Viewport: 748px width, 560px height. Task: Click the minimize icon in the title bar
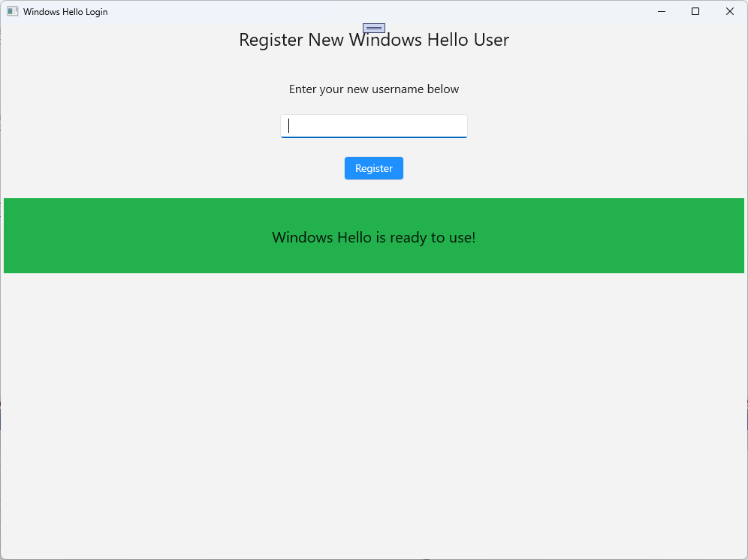tap(660, 11)
